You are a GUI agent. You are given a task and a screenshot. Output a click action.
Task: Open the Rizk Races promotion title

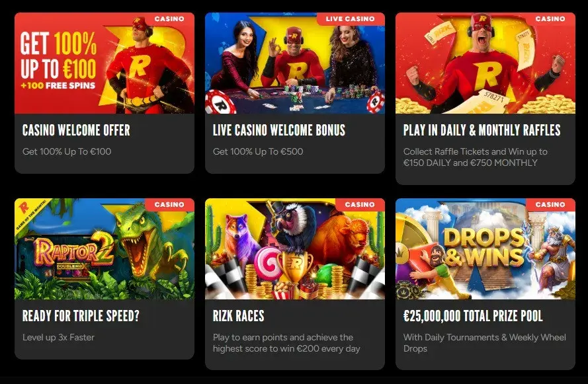tap(239, 316)
